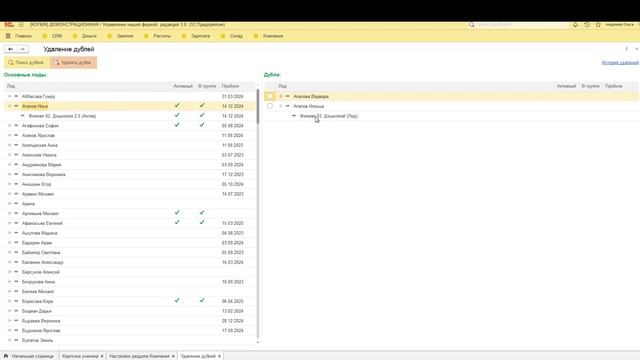Click scroll-down arrow of main leads list
The image size is (640, 360).
coord(258,342)
